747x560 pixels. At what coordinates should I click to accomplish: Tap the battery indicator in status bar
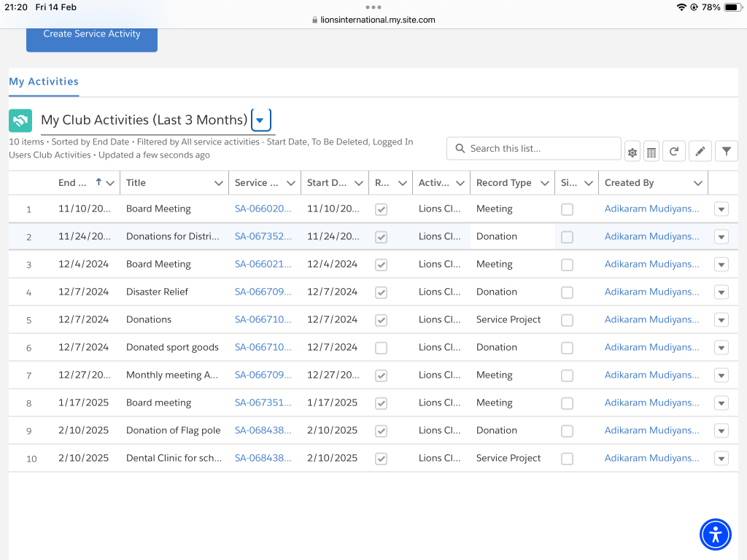click(x=732, y=7)
